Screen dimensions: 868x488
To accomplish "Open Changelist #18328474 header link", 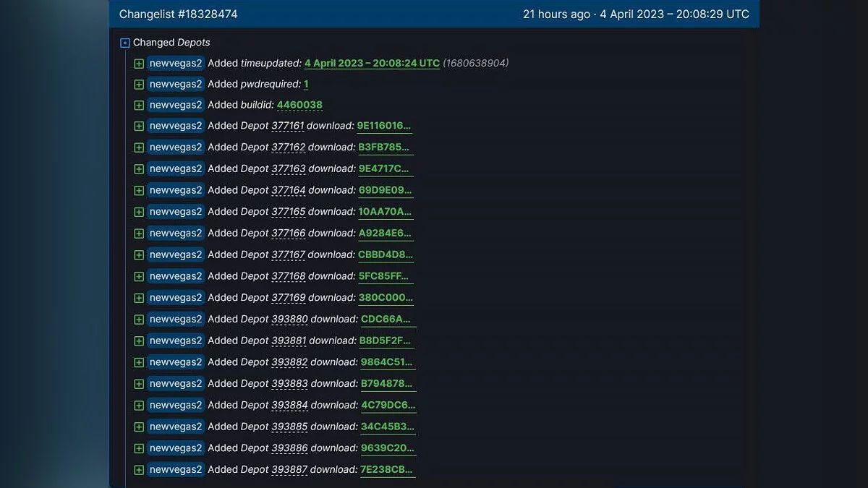I will pos(178,14).
